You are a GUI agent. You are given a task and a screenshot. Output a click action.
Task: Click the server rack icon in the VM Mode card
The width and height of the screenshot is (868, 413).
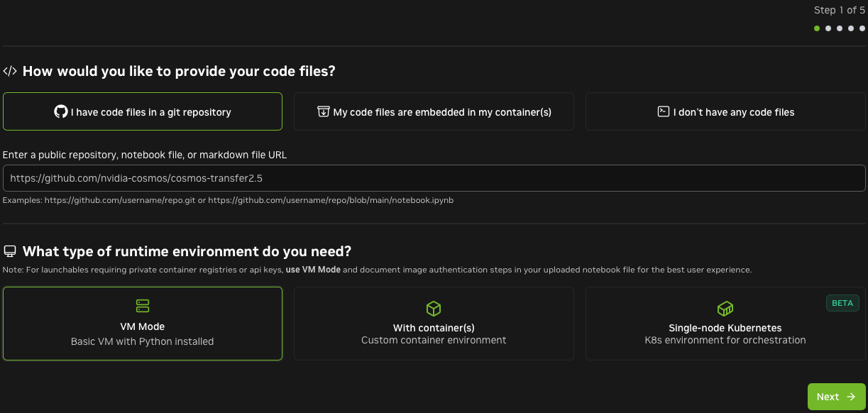[143, 306]
